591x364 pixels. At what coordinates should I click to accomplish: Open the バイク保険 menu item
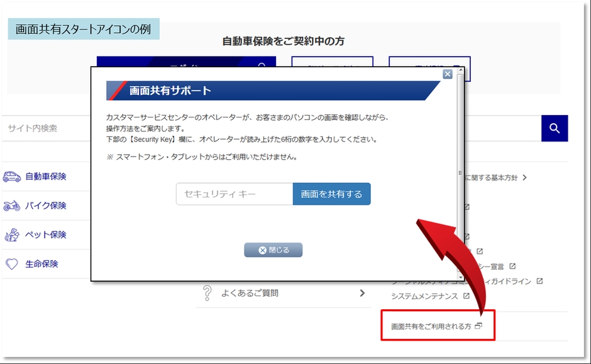tap(46, 206)
